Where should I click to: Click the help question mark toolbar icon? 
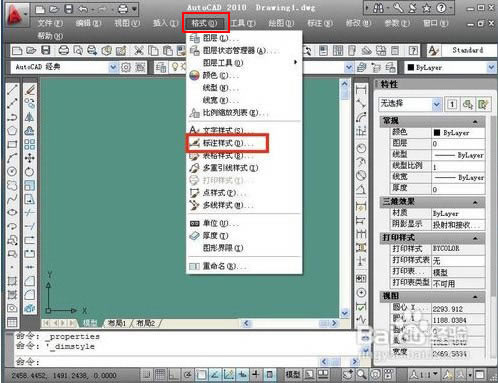(413, 51)
